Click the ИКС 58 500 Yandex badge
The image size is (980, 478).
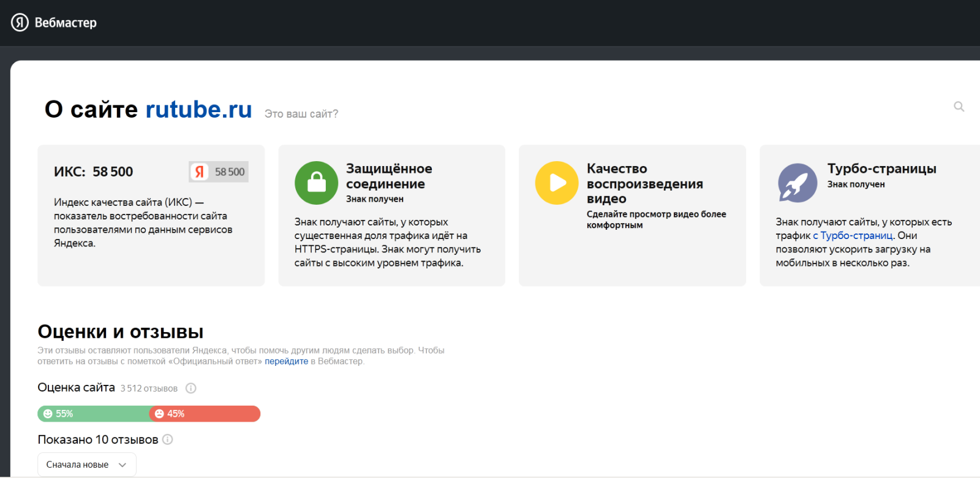(x=219, y=172)
